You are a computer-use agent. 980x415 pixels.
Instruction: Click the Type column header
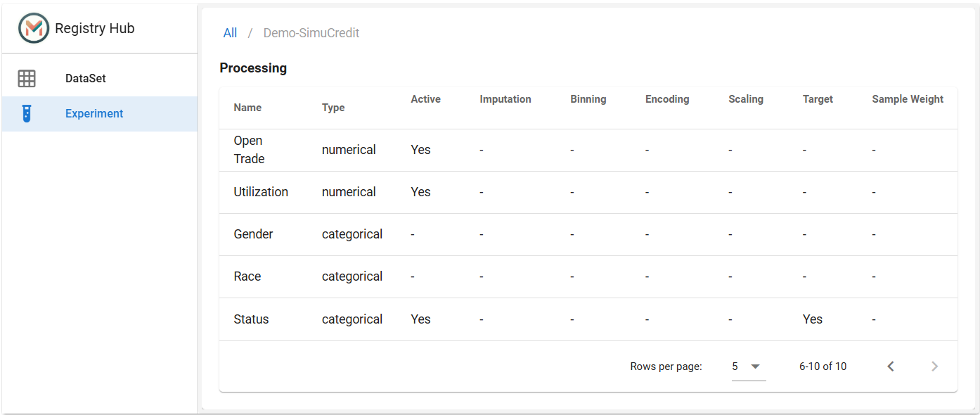pyautogui.click(x=333, y=108)
